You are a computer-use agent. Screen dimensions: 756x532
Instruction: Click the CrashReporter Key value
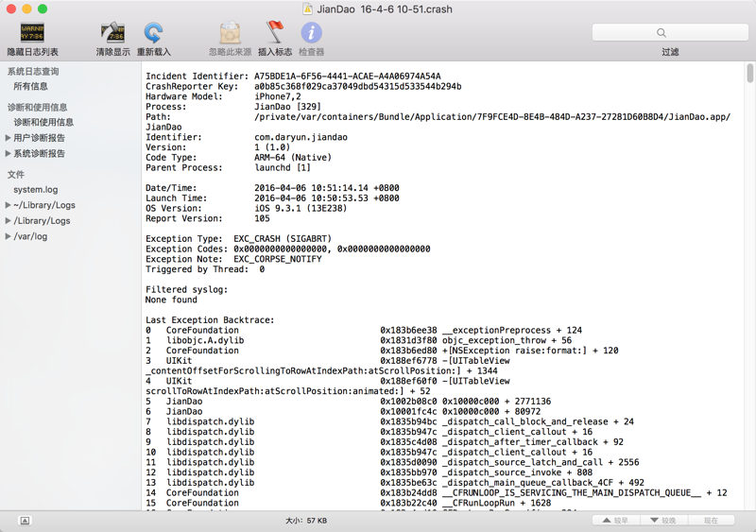coord(358,86)
